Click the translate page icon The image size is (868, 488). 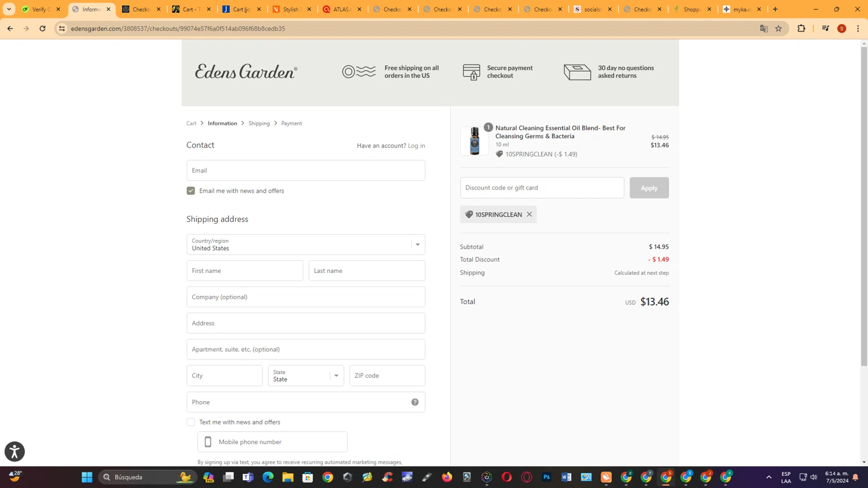tap(764, 28)
